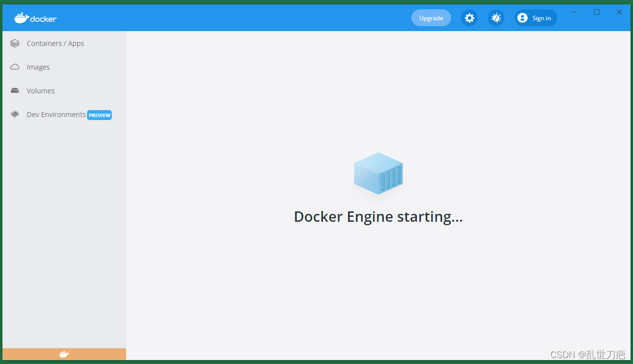This screenshot has height=364, width=633.
Task: Minimize the Docker Desktop window
Action: [x=574, y=12]
